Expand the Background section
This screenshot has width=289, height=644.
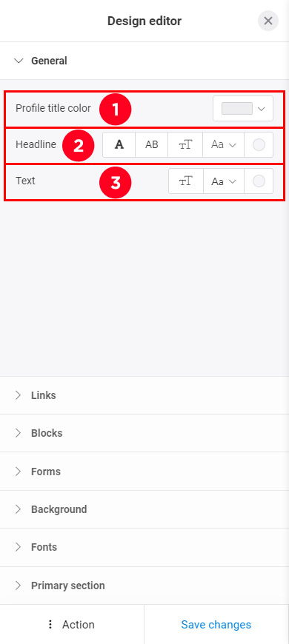pyautogui.click(x=144, y=509)
